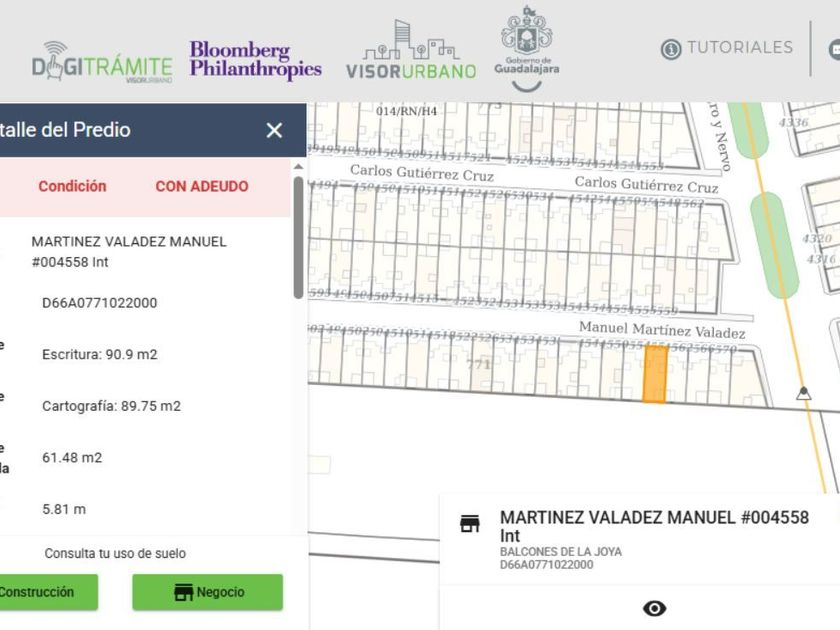The width and height of the screenshot is (840, 630).
Task: Open the Visor Urbano logo
Action: (x=411, y=50)
